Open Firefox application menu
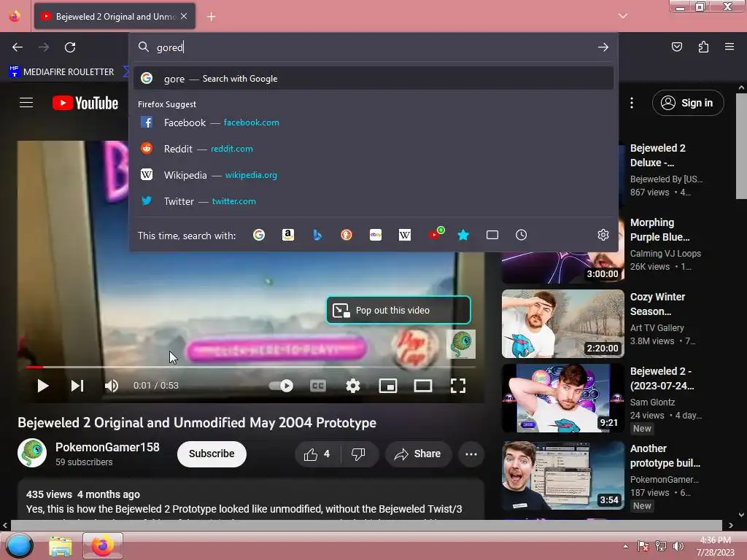The width and height of the screenshot is (747, 560). point(729,47)
